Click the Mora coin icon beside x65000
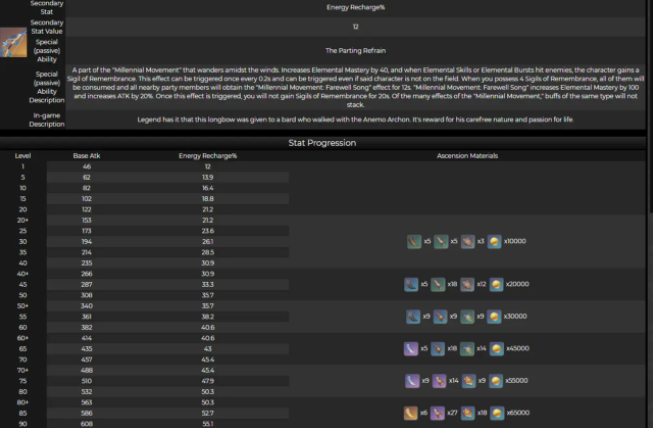Screen dimensions: 653x428 497,413
